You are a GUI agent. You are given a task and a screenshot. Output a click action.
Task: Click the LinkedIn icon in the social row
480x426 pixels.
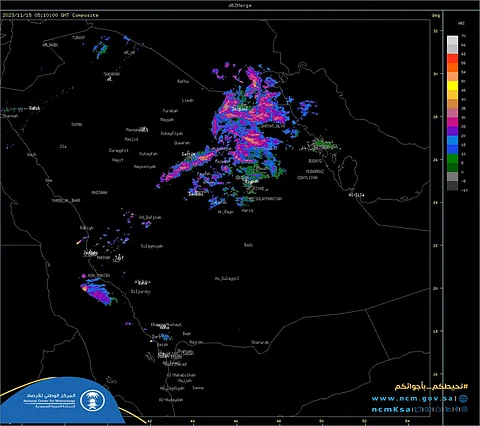(448, 410)
